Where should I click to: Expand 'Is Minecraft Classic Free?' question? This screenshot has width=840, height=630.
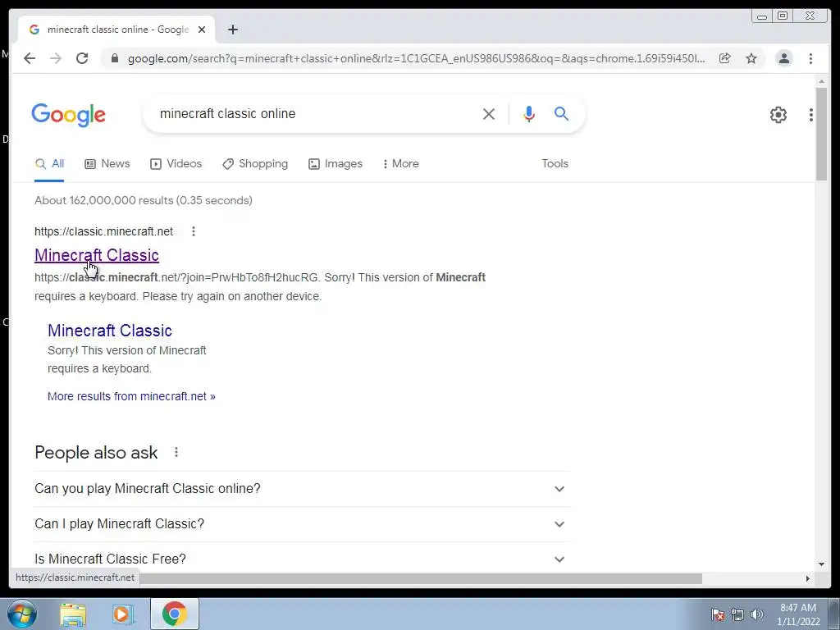click(x=303, y=559)
